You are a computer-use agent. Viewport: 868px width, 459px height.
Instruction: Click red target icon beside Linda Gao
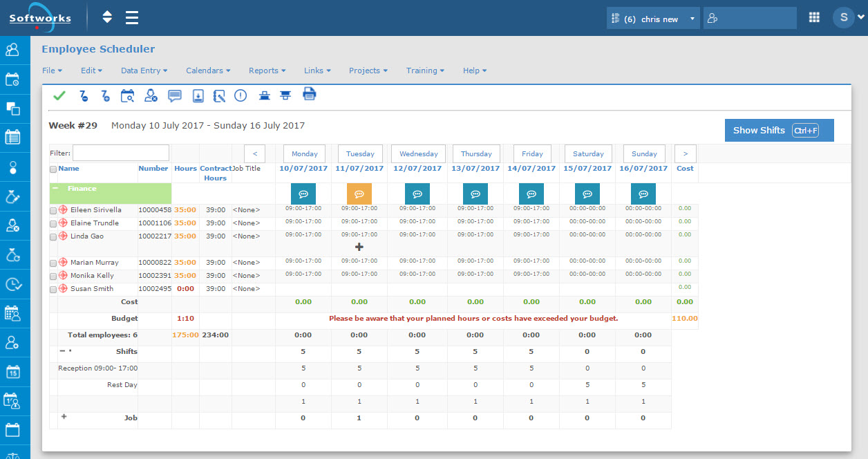[63, 236]
